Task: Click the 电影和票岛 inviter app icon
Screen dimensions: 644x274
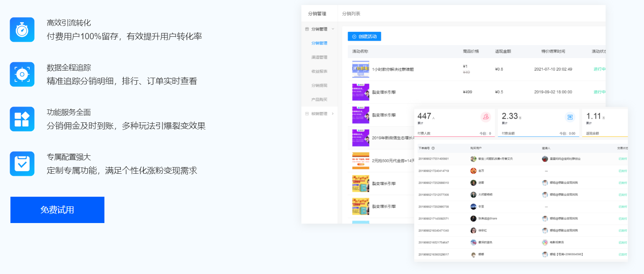Action: pos(545,241)
